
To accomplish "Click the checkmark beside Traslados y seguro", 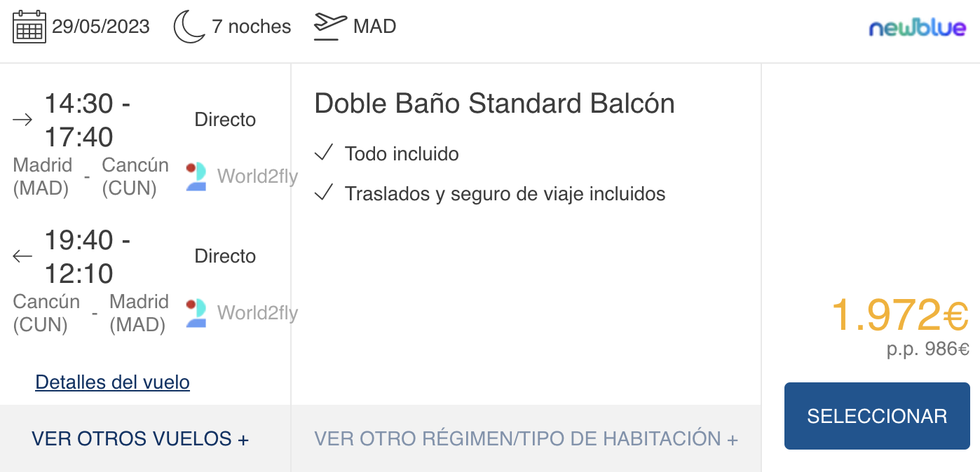I will point(323,193).
